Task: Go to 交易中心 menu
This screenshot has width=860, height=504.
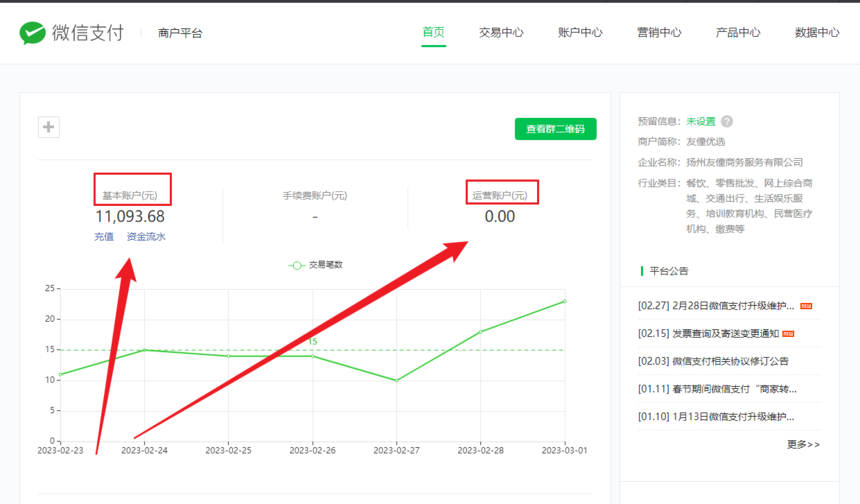Action: pos(501,32)
